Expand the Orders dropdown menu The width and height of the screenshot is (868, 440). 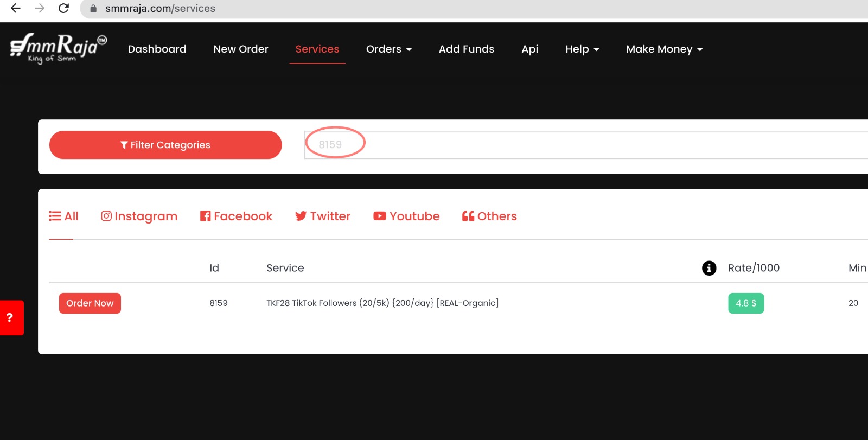(389, 49)
